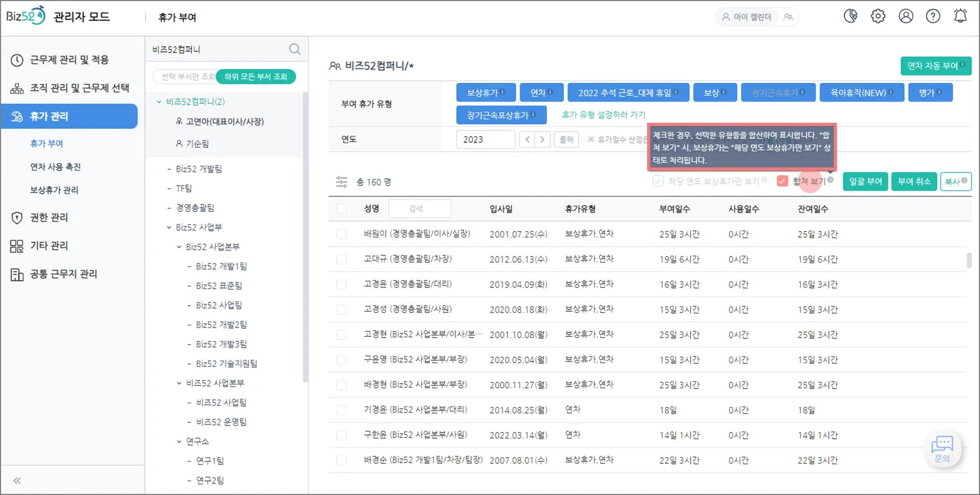This screenshot has height=495, width=980.
Task: Click the group icon next to 마이 캘린더
Action: (788, 17)
